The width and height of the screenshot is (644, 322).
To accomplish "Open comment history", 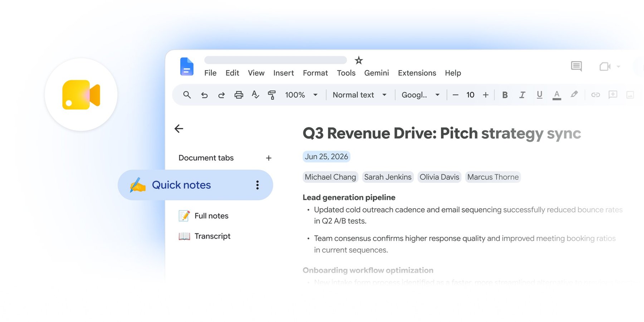I will click(x=576, y=66).
